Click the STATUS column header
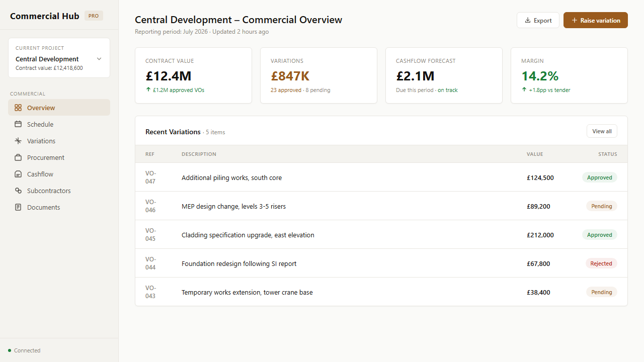 click(608, 154)
